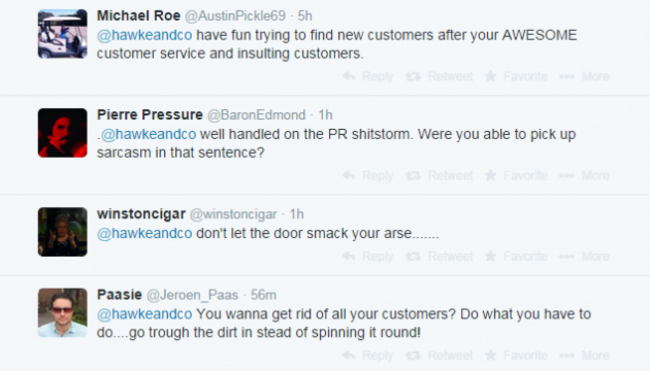This screenshot has height=371, width=650.
Task: Favorite winstoncigar's tweet
Action: click(x=516, y=256)
